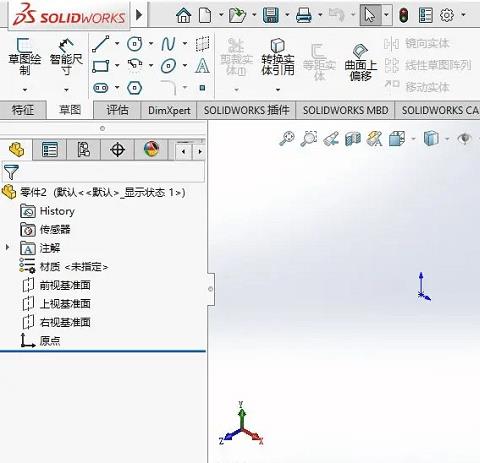Click the Home icon in top toolbar
Viewport: 480px width, 463px height.
pos(184,15)
